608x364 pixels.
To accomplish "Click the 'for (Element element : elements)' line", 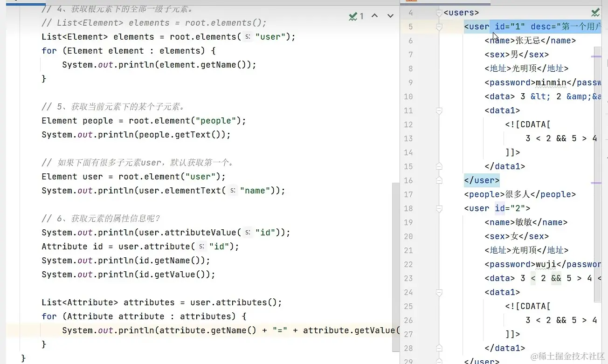I will click(x=129, y=51).
